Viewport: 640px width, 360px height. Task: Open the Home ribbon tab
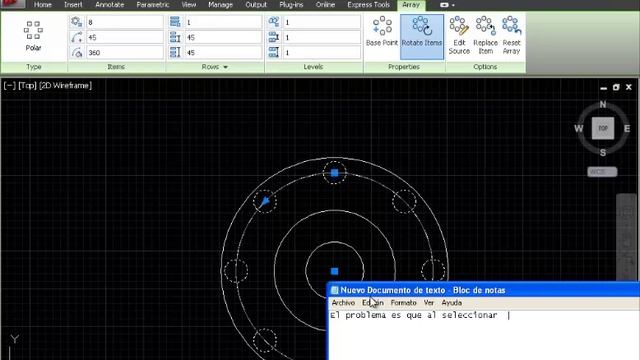42,5
